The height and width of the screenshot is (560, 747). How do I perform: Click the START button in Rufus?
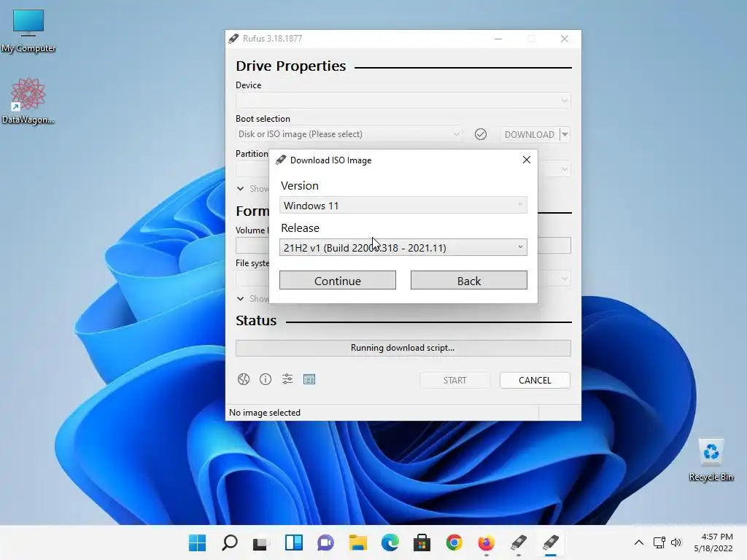tap(455, 380)
